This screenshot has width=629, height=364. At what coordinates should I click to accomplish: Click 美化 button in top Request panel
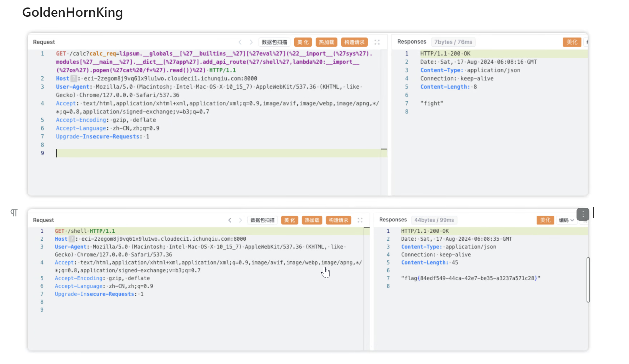pos(303,42)
